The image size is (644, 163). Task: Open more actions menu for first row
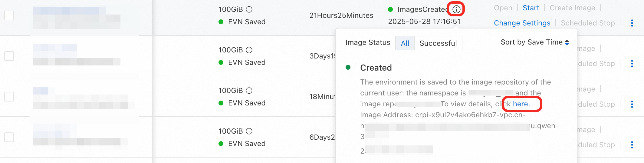coord(632,23)
